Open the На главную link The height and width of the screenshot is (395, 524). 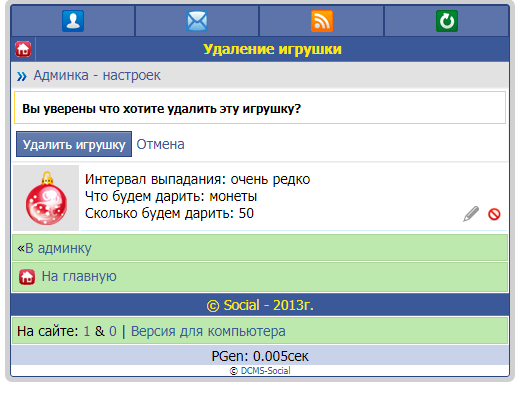click(79, 277)
